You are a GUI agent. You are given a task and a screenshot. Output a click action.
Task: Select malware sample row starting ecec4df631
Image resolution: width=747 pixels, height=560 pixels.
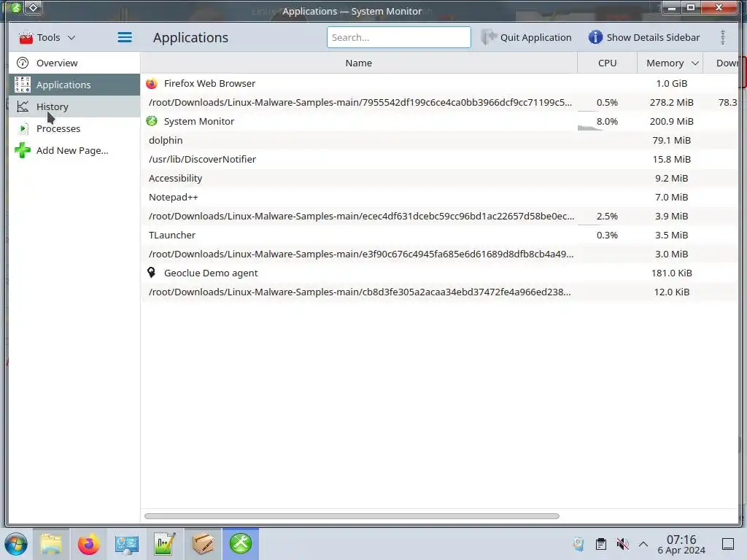pos(439,216)
